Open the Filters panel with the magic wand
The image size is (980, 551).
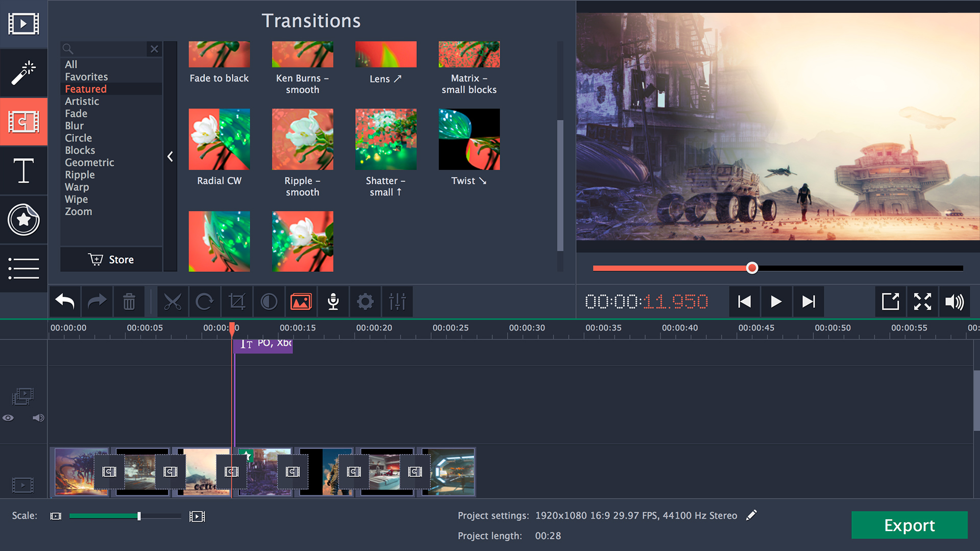[23, 73]
